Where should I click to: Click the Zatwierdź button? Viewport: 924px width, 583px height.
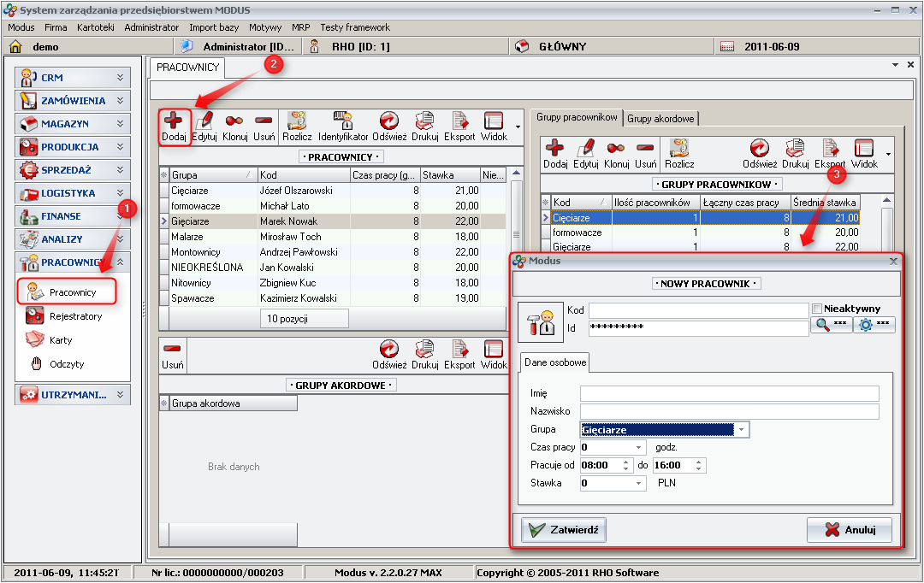564,530
